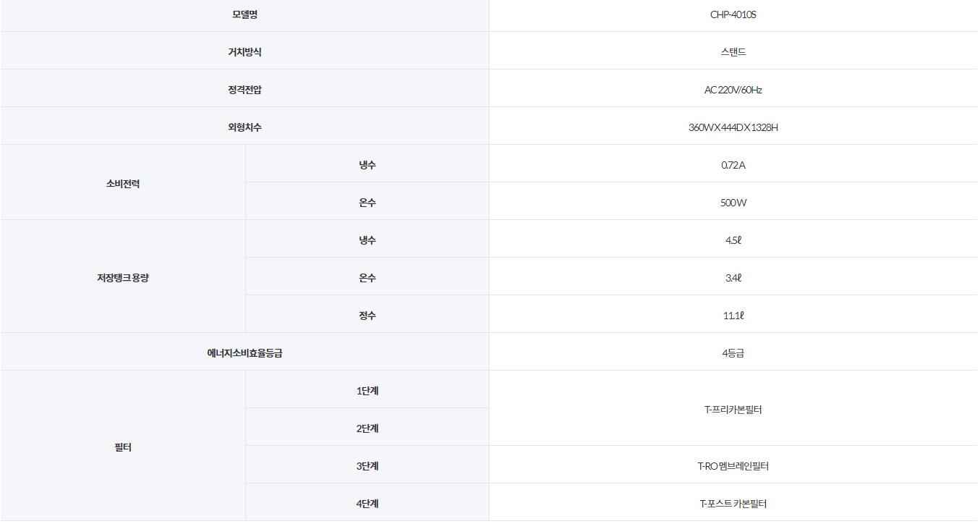Click the 스탠드 value cell

click(733, 52)
